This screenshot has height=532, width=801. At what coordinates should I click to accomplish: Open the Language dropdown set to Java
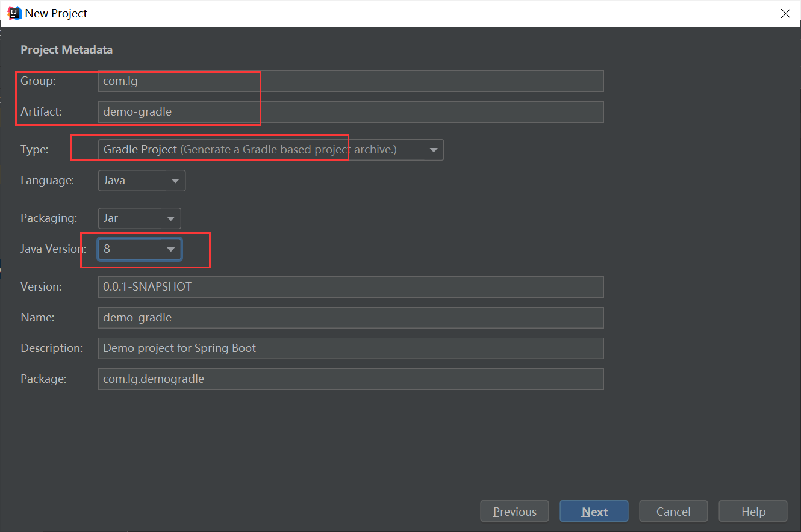click(142, 181)
